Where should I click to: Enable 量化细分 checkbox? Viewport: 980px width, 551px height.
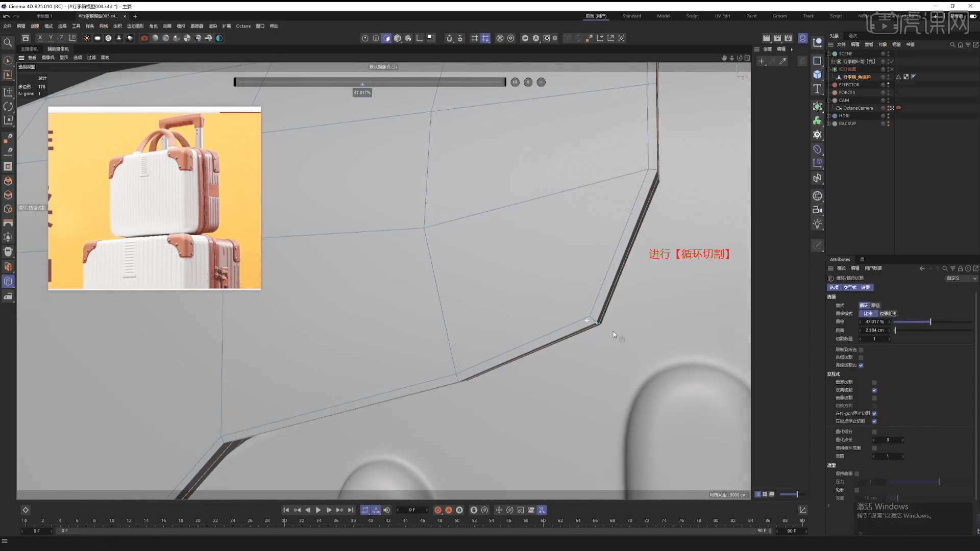(874, 432)
